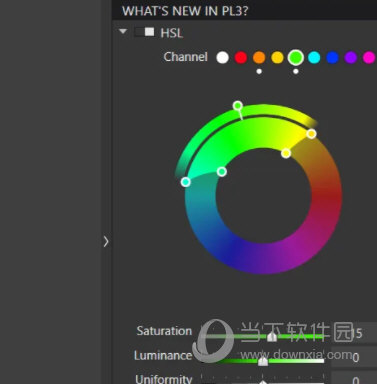This screenshot has height=384, width=377.
Task: Click the modified dot under orange channel
Action: pos(259,71)
